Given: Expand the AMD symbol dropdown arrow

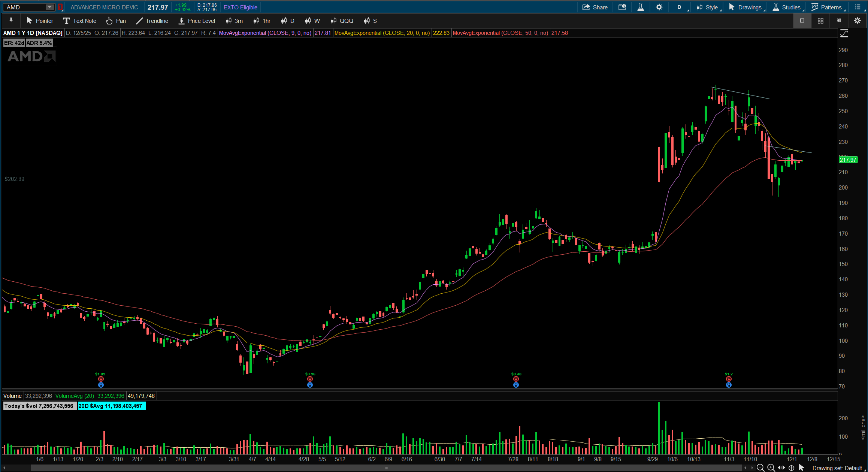Looking at the screenshot, I should 49,7.
